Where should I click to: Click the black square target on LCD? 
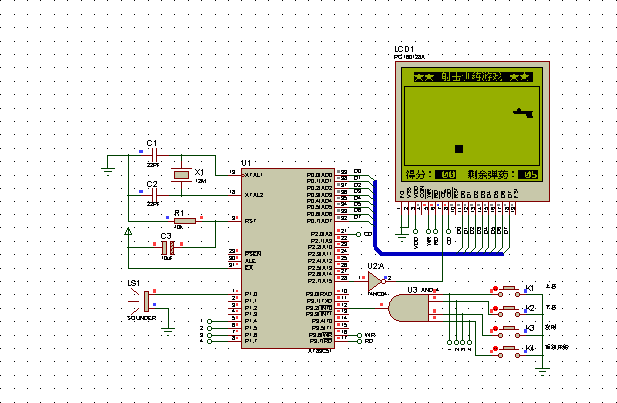(x=459, y=149)
